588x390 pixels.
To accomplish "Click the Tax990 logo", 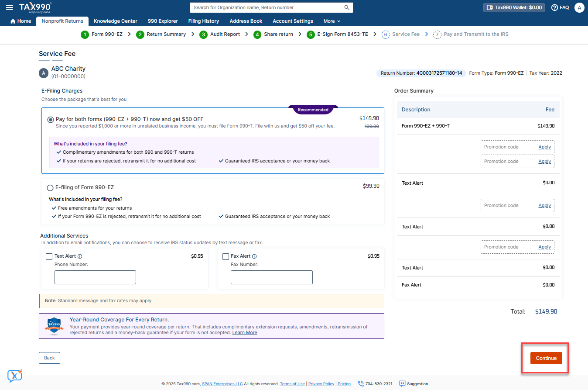I will 35,7.
